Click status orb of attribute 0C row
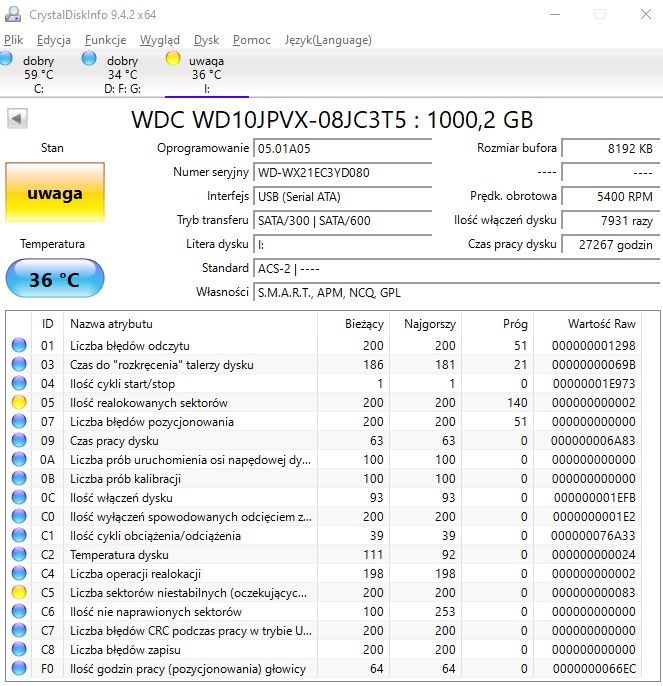Image resolution: width=663 pixels, height=686 pixels. pos(19,497)
